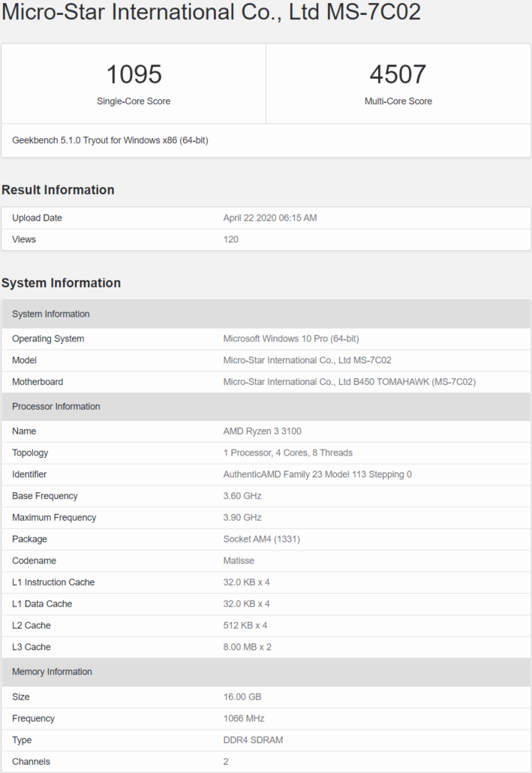Screen dimensions: 532x773
Task: Click the Multi-Core Score value 4507
Action: pyautogui.click(x=398, y=74)
